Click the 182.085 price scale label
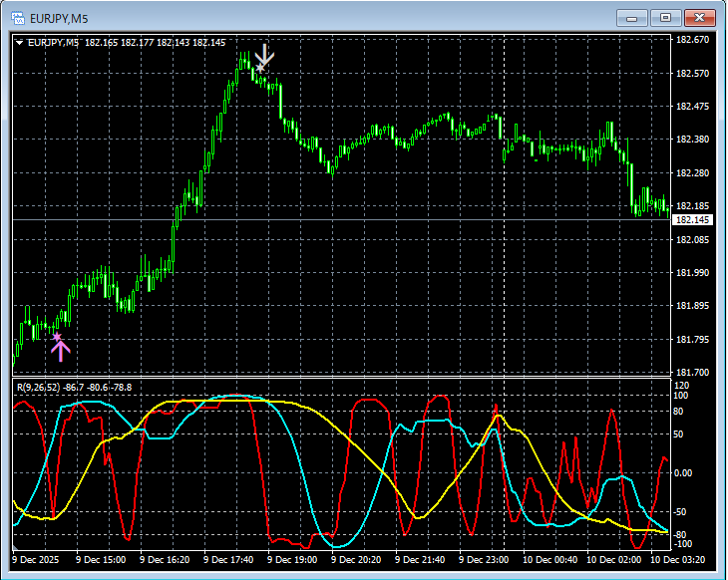Viewport: 728px width, 580px height. click(692, 239)
